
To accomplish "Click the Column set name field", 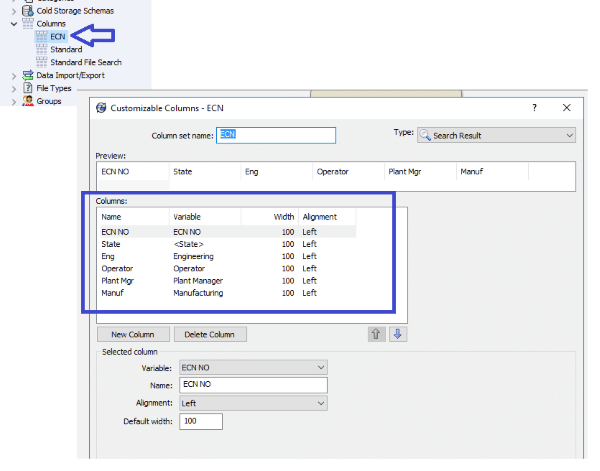I will 276,135.
